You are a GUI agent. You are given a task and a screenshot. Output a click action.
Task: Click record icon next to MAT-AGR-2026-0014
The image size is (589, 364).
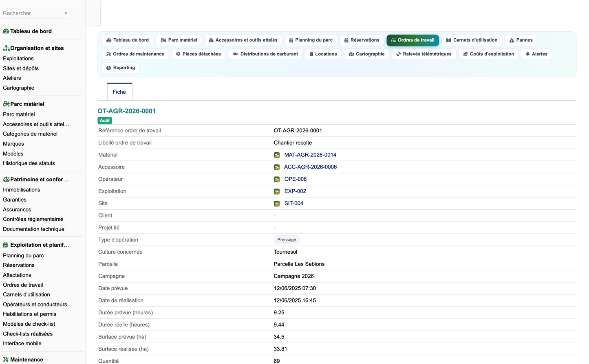(277, 155)
